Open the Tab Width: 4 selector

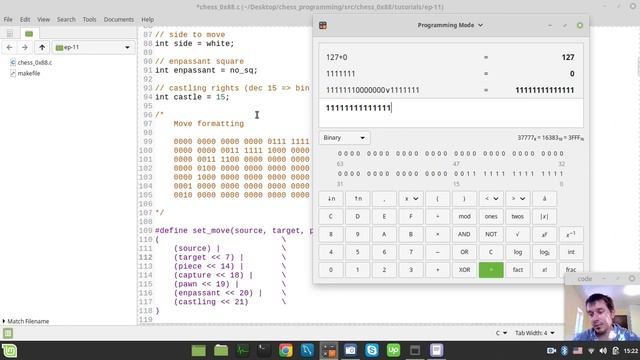534,333
